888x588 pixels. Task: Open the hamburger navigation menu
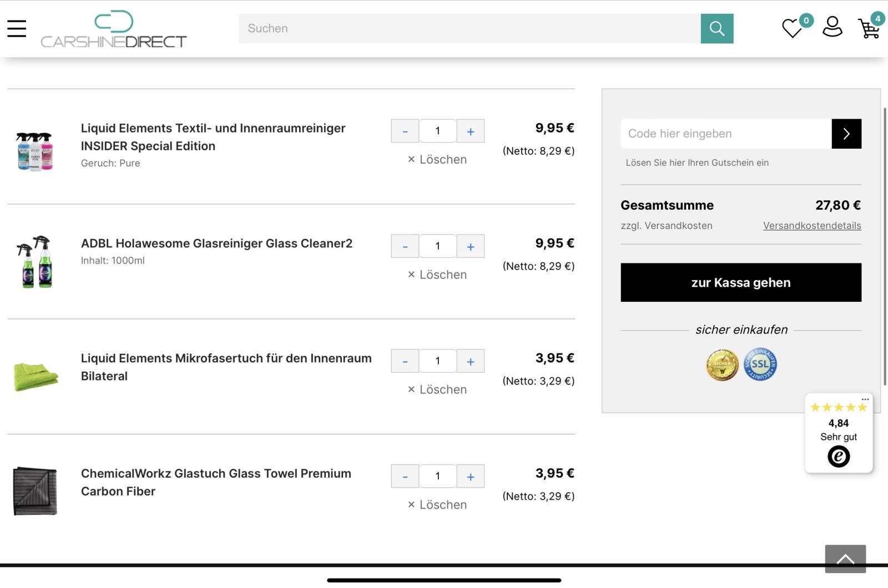click(17, 28)
